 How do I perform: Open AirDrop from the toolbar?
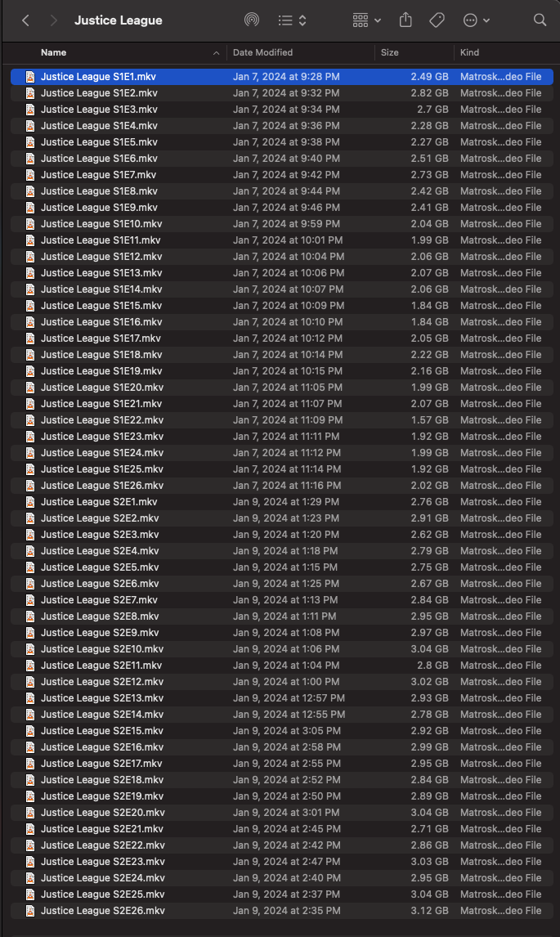(x=252, y=20)
